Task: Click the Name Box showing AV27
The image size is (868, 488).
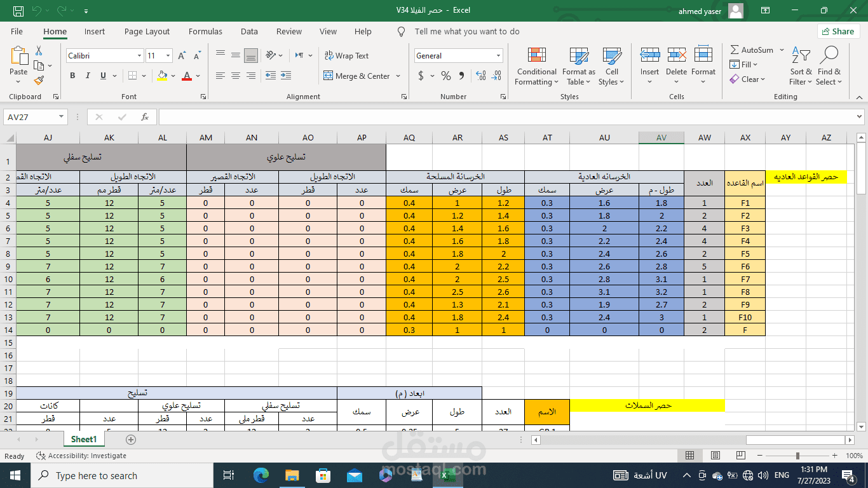Action: coord(36,117)
